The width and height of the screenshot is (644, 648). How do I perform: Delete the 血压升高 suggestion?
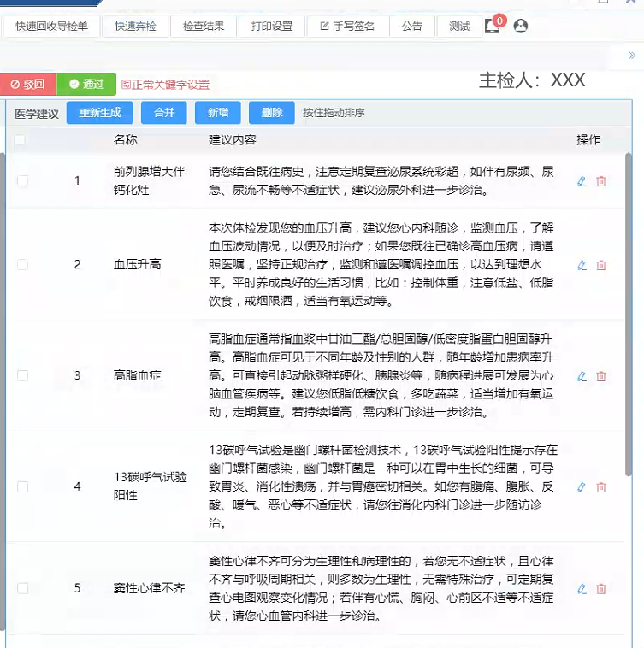tap(601, 265)
